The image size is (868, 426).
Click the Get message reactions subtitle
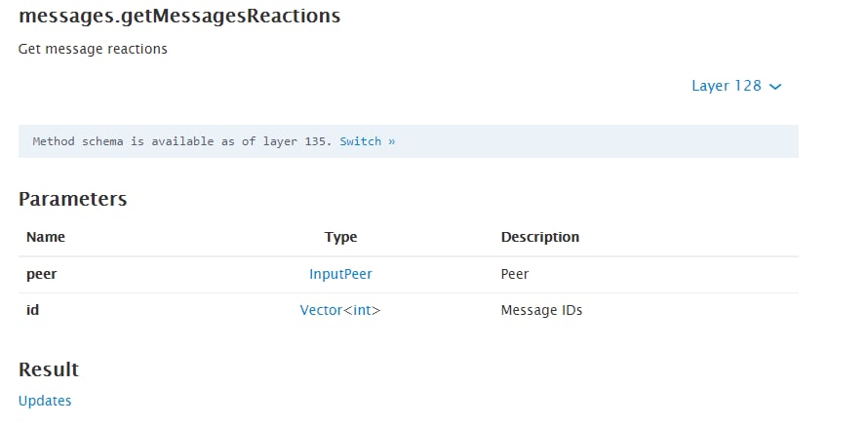tap(93, 49)
